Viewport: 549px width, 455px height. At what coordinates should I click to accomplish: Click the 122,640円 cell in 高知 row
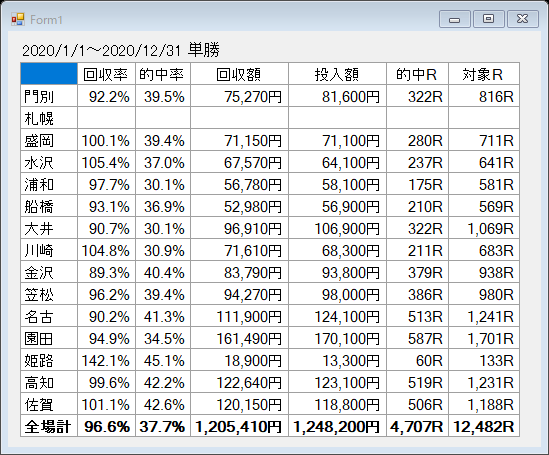239,383
